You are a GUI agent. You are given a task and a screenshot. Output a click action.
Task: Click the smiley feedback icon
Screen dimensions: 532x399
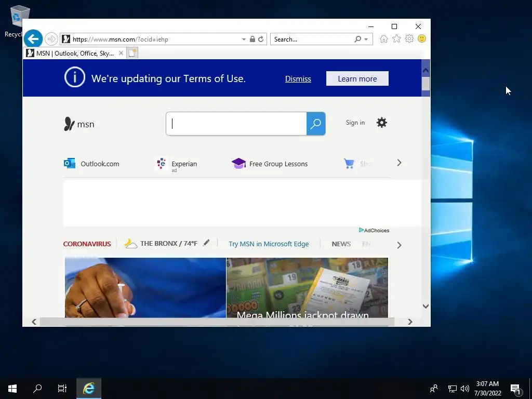(x=422, y=38)
